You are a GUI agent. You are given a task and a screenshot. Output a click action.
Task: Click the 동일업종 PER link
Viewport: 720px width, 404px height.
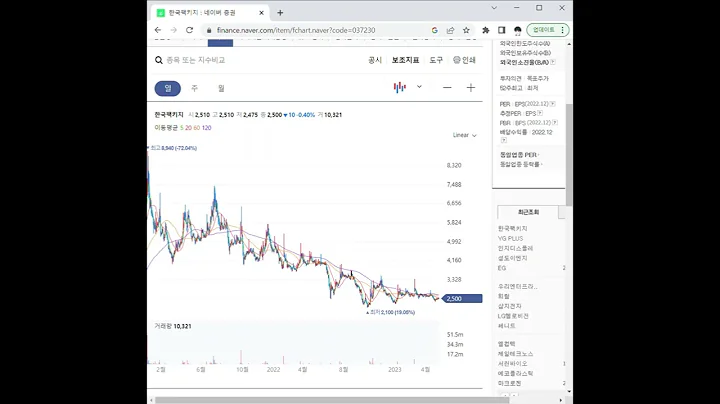(x=519, y=155)
